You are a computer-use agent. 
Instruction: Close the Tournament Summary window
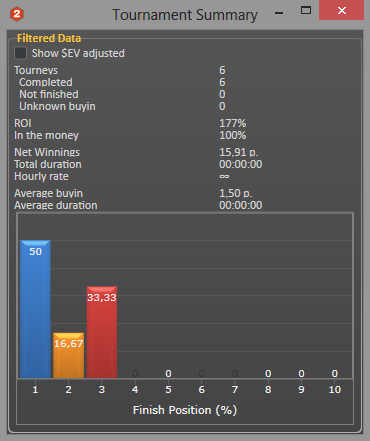coord(341,10)
